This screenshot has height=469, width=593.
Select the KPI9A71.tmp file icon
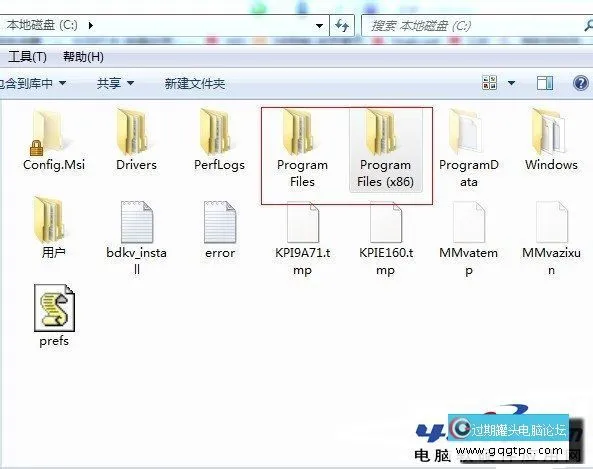point(303,222)
